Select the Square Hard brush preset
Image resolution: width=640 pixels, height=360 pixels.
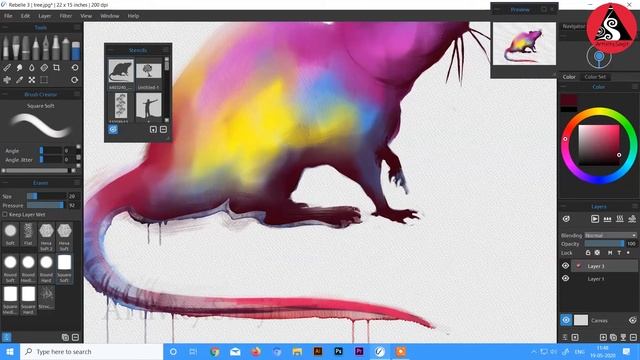click(x=28, y=300)
